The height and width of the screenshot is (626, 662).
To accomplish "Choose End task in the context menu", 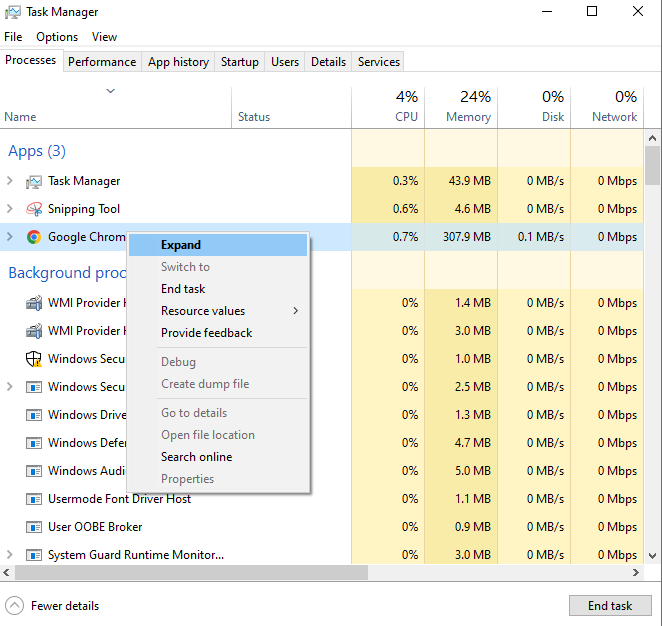I will tap(218, 289).
